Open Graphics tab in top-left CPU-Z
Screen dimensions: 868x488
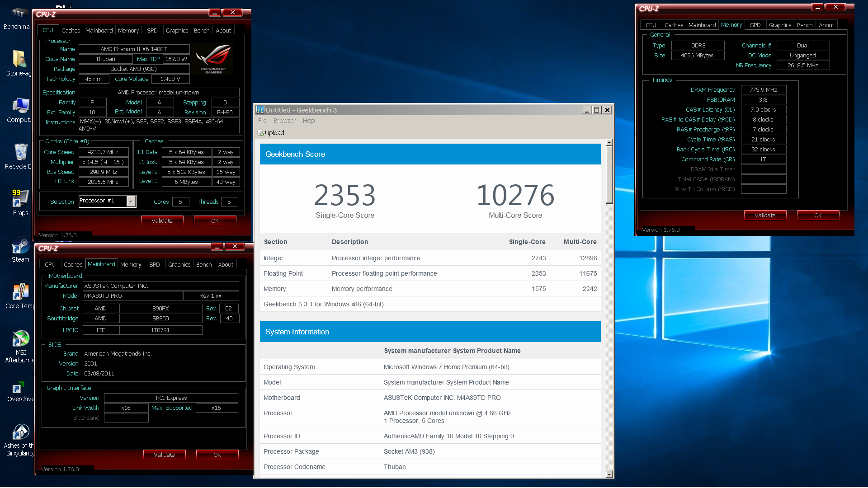point(177,30)
